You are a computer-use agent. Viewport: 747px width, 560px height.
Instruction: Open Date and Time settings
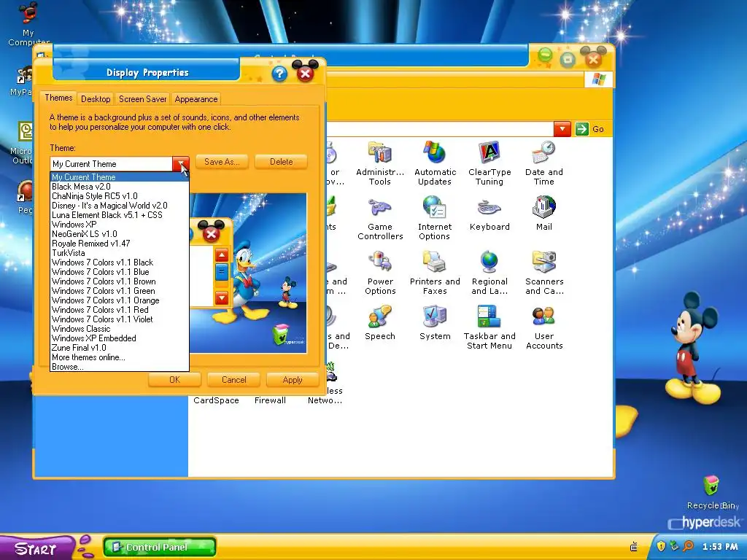pyautogui.click(x=543, y=163)
